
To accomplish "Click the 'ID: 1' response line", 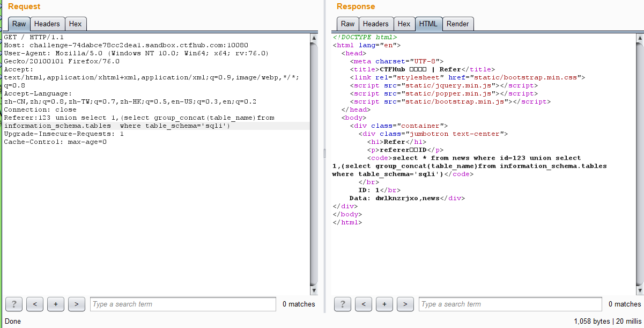I will coord(379,190).
